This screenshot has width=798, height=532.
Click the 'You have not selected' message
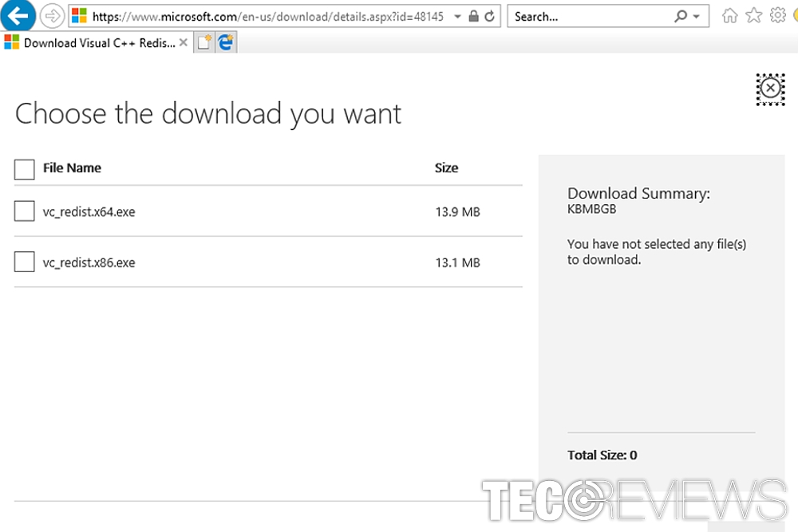point(657,252)
